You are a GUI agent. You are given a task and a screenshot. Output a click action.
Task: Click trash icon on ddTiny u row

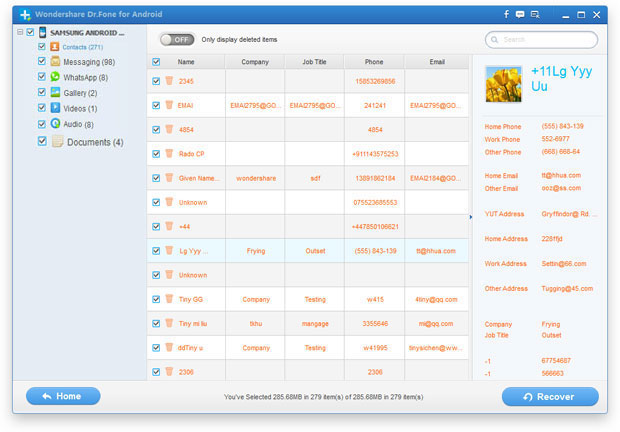pos(169,347)
